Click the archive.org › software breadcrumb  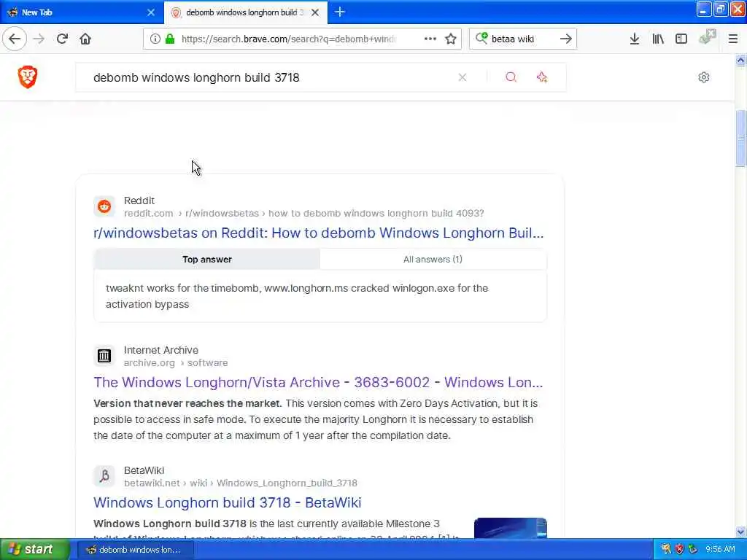point(175,363)
